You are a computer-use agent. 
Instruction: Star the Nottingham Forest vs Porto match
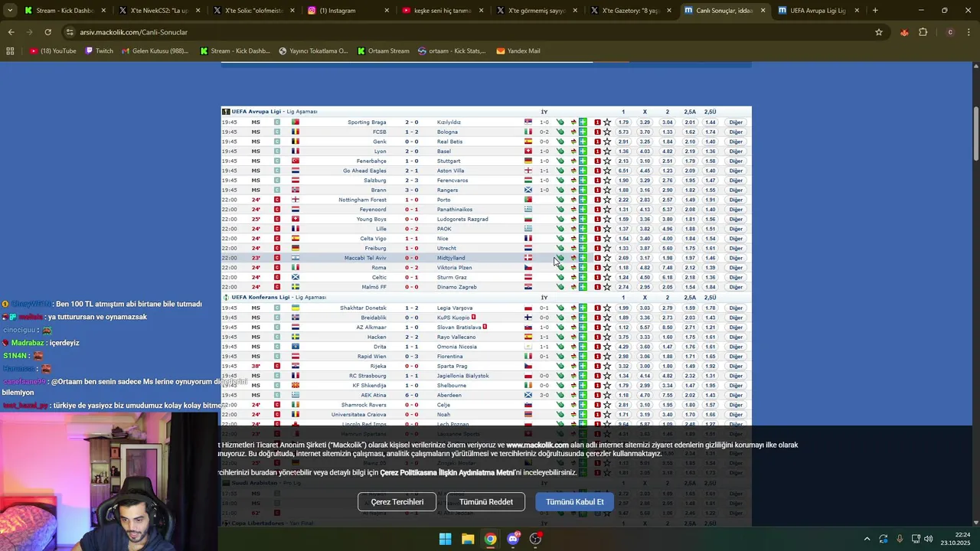607,200
